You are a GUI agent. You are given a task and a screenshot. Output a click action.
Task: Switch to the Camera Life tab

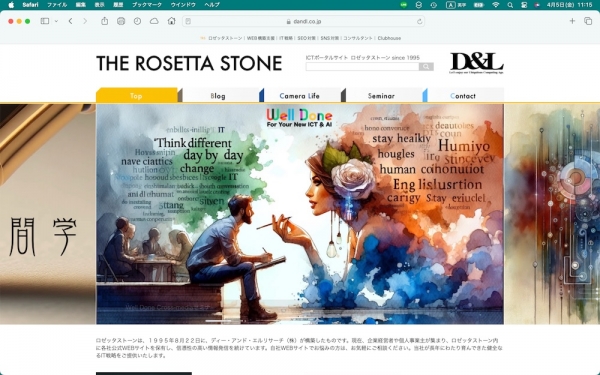coord(300,96)
